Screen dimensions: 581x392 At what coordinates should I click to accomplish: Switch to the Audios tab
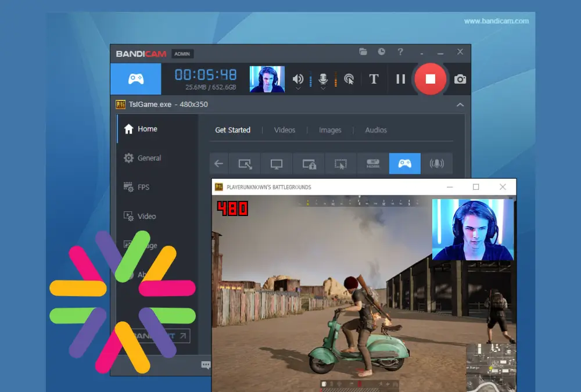[376, 130]
